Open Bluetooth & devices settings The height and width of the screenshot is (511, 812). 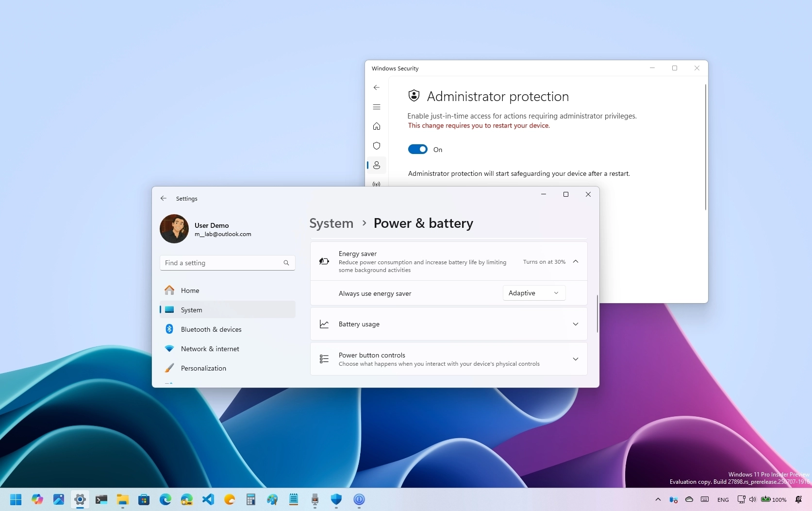click(x=227, y=329)
